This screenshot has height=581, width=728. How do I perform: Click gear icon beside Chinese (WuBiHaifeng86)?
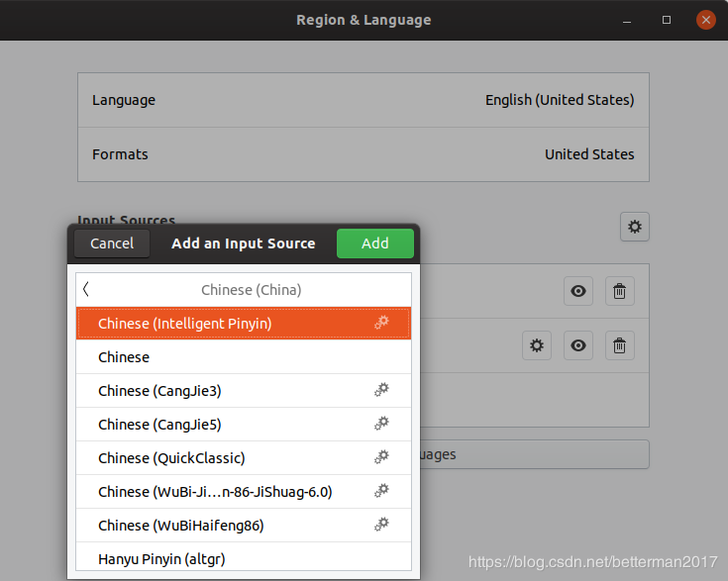click(381, 525)
